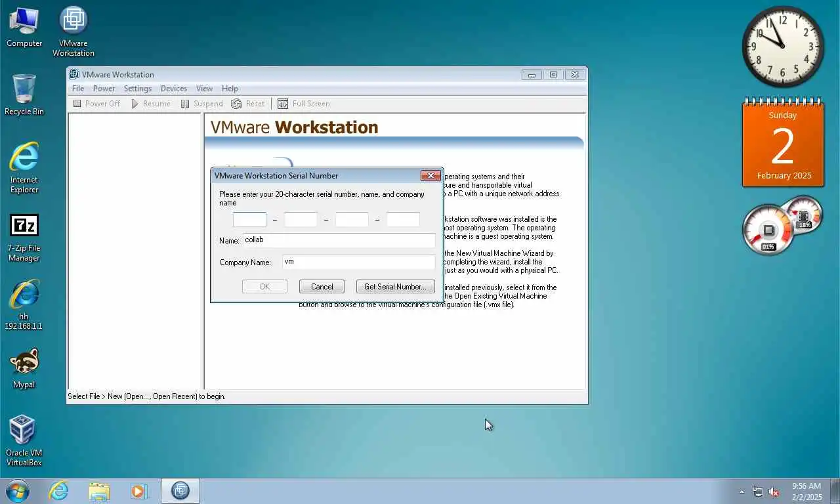This screenshot has height=504, width=840.
Task: Show hidden tray icons arrow
Action: pos(742,492)
